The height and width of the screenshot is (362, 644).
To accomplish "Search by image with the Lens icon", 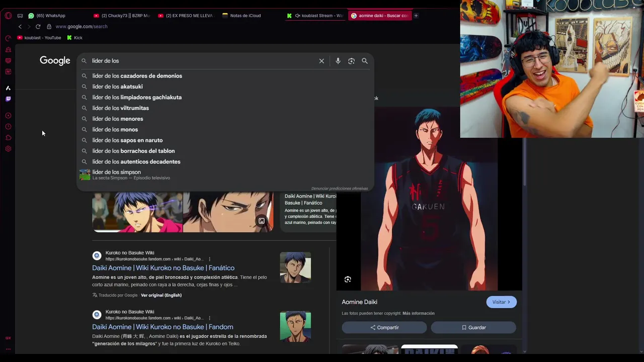I will point(351,61).
